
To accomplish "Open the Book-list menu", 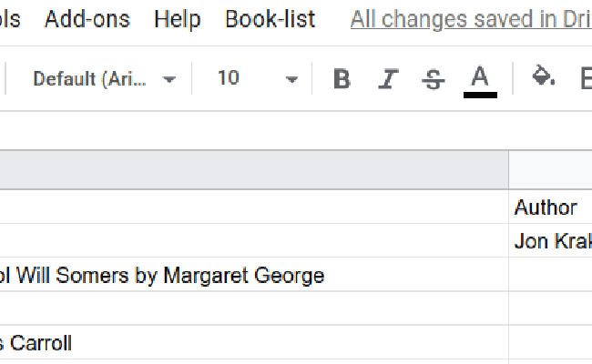I will pos(270,19).
